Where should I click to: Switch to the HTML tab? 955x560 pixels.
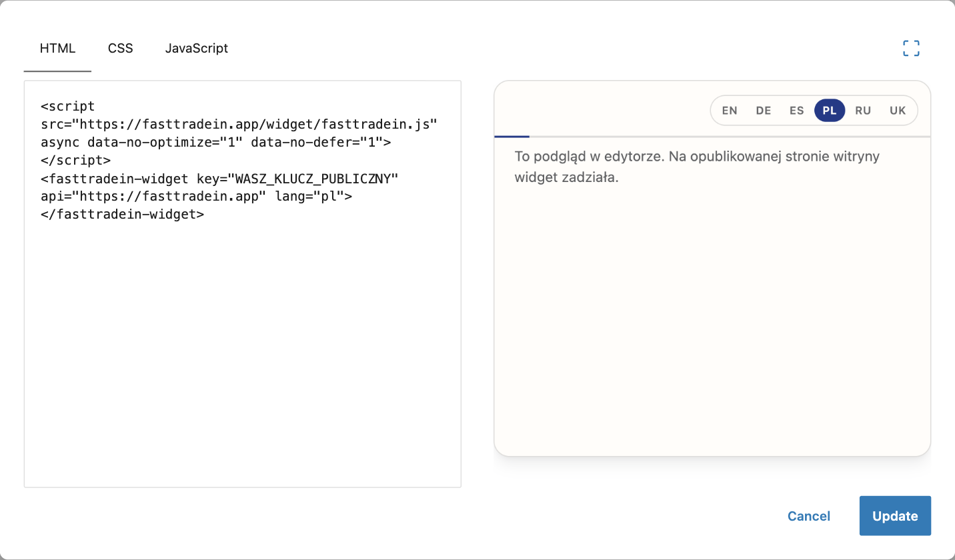[x=57, y=49]
